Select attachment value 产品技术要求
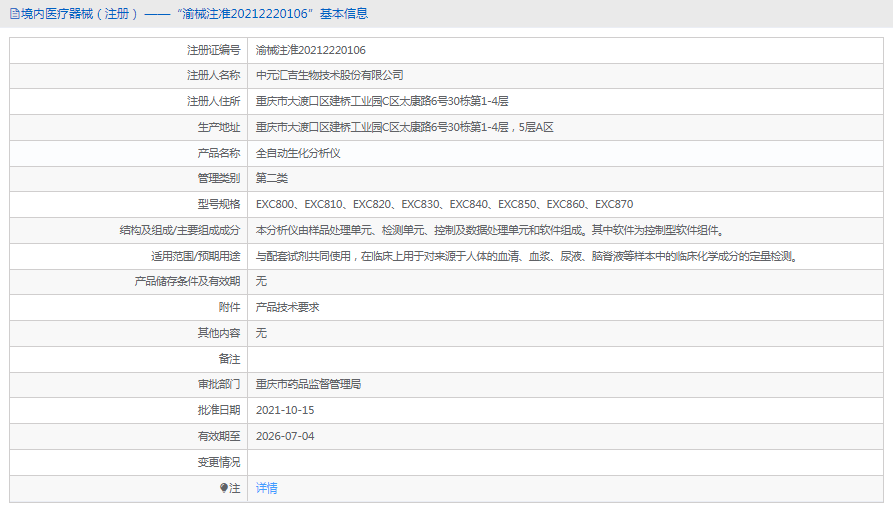 pos(288,307)
